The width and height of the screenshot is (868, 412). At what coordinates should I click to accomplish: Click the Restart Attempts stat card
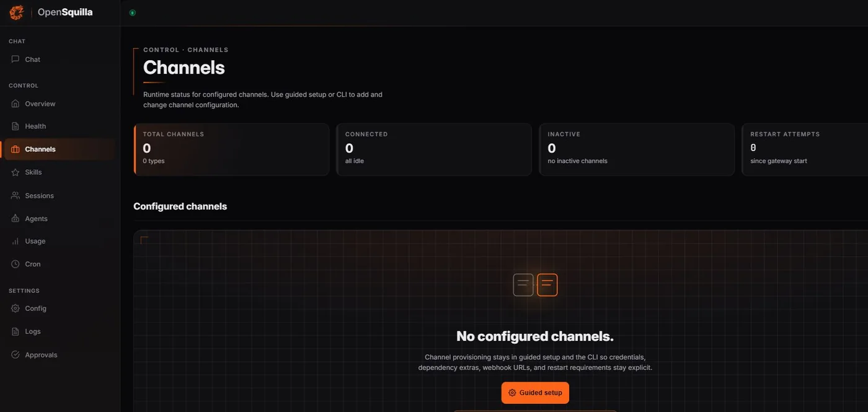click(805, 149)
